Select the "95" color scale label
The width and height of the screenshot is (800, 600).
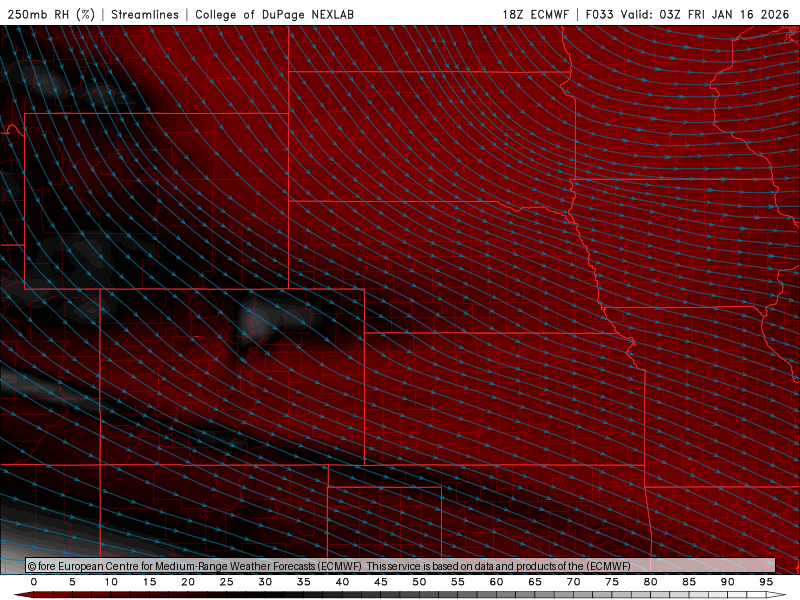coord(766,582)
